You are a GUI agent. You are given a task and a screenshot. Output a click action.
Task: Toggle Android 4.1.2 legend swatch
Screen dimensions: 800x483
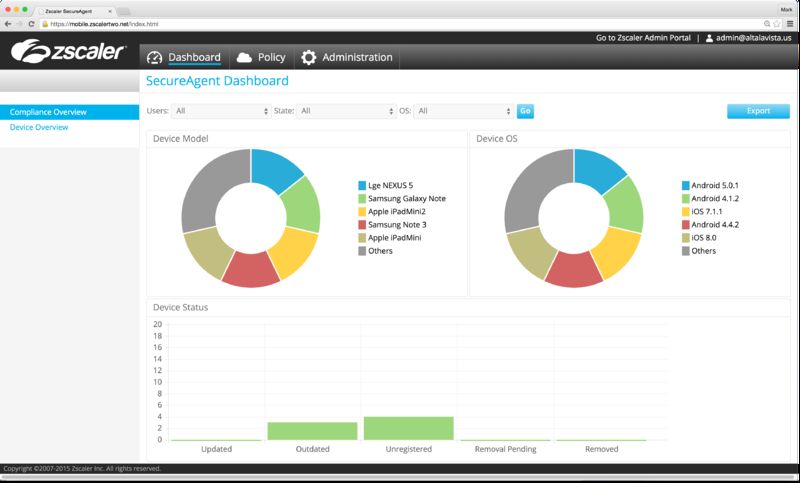point(686,199)
